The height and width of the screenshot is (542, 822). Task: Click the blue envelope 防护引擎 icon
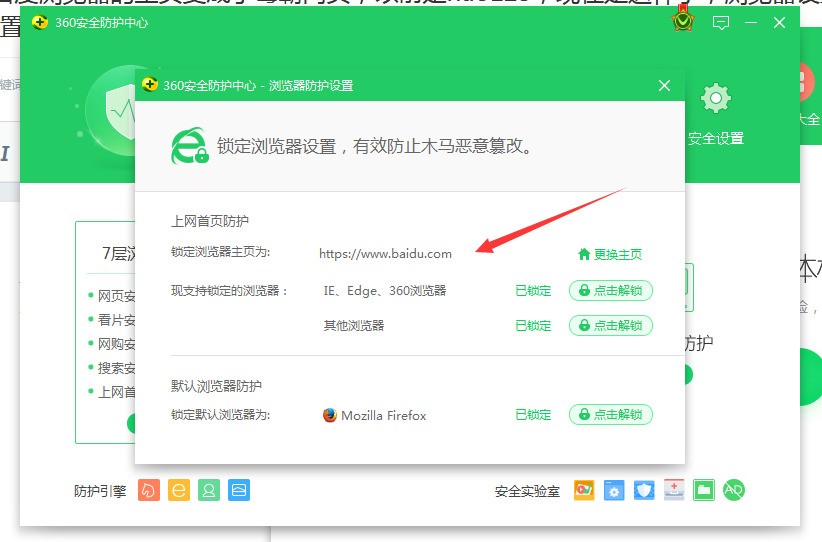coord(239,490)
